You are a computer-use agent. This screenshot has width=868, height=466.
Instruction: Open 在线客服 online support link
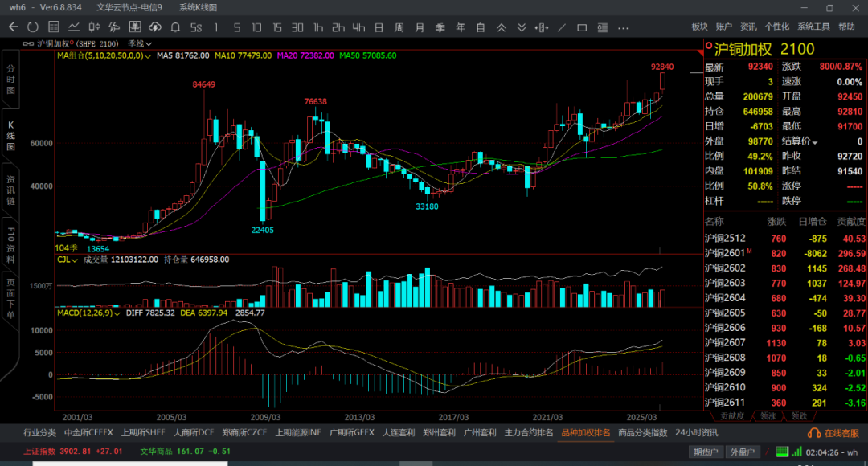click(837, 433)
